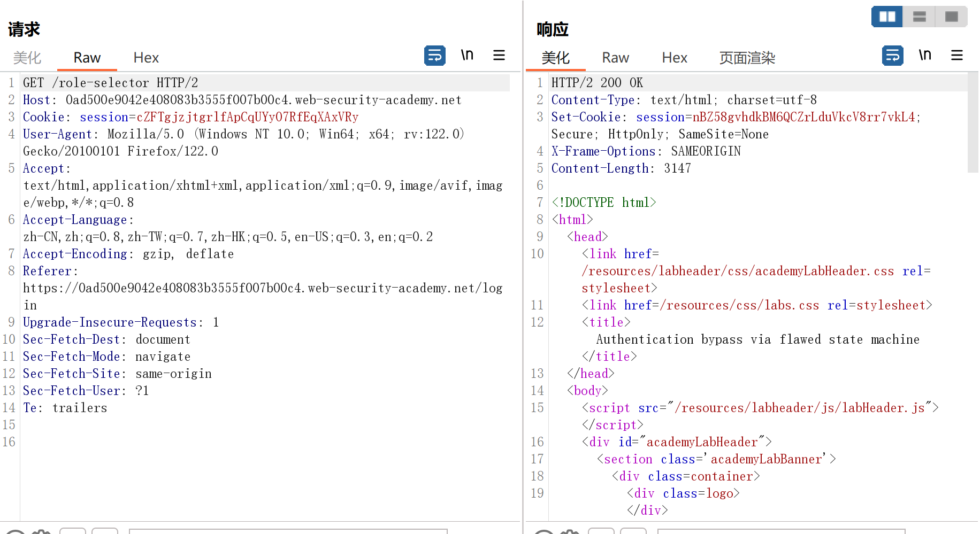Image resolution: width=980 pixels, height=534 pixels.
Task: Click the X-Frame-Options header name
Action: tap(603, 151)
